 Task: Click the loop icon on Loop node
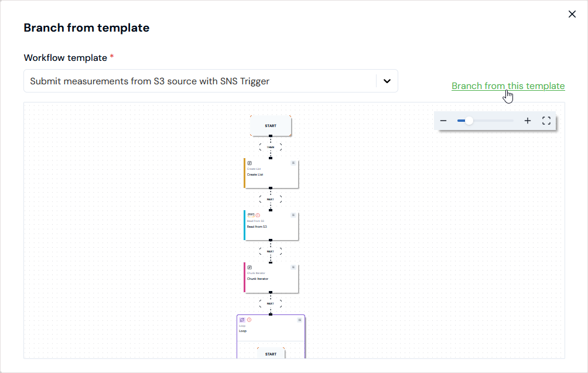(x=242, y=320)
